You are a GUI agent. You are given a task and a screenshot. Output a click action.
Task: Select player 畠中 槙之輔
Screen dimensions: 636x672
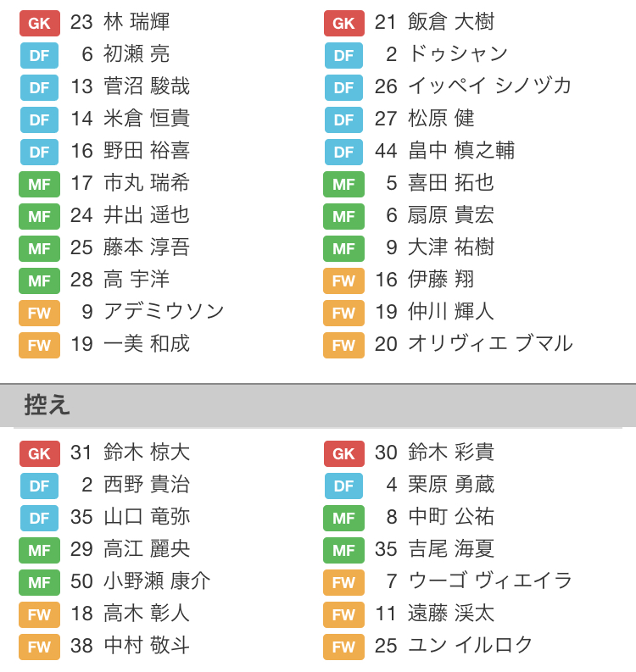coord(461,151)
